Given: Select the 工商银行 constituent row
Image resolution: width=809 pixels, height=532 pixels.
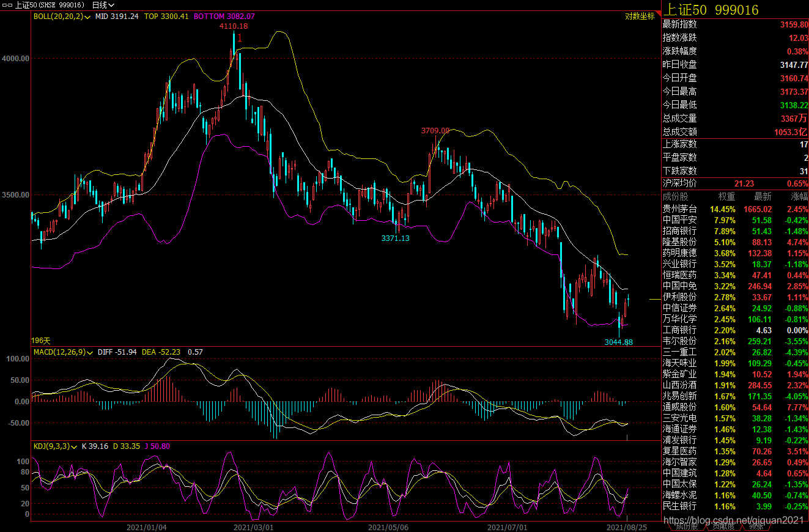Looking at the screenshot, I should click(735, 330).
